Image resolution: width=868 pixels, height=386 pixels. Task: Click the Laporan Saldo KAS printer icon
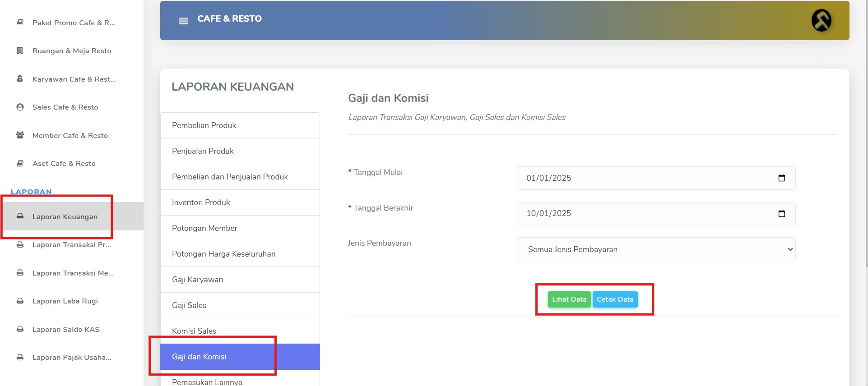[x=20, y=329]
